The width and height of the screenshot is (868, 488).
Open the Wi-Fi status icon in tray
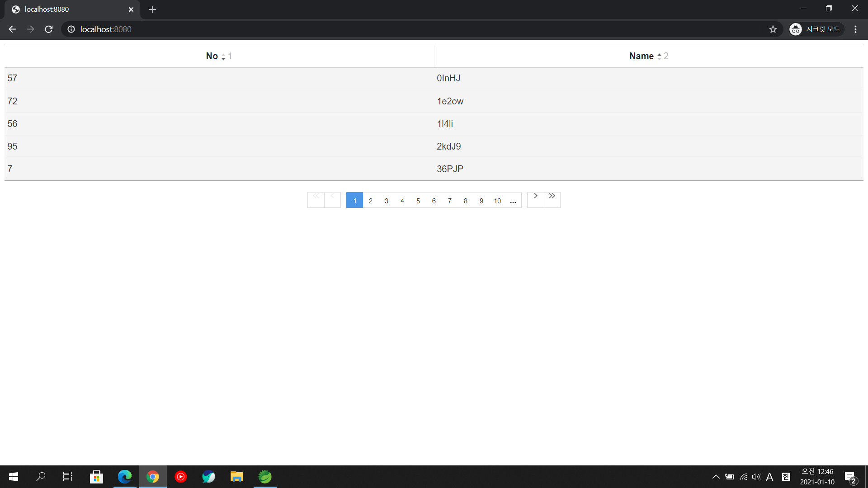(743, 476)
